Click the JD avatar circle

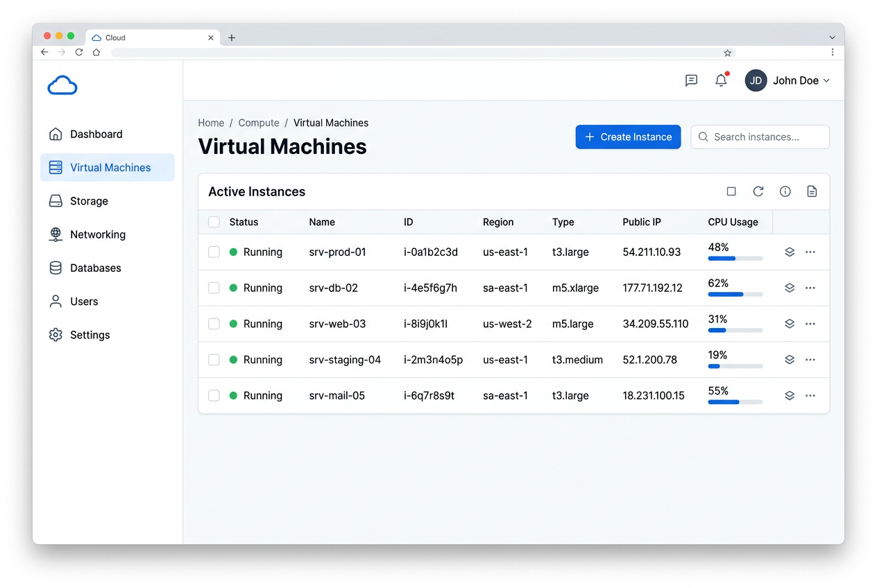756,80
